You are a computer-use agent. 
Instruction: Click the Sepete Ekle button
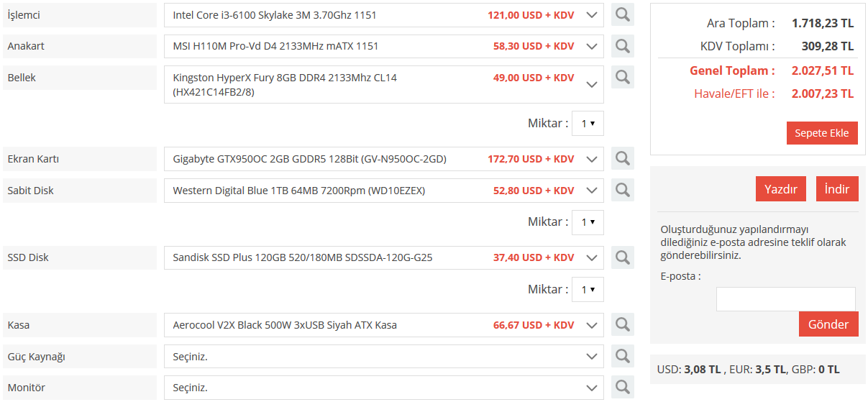tap(821, 133)
